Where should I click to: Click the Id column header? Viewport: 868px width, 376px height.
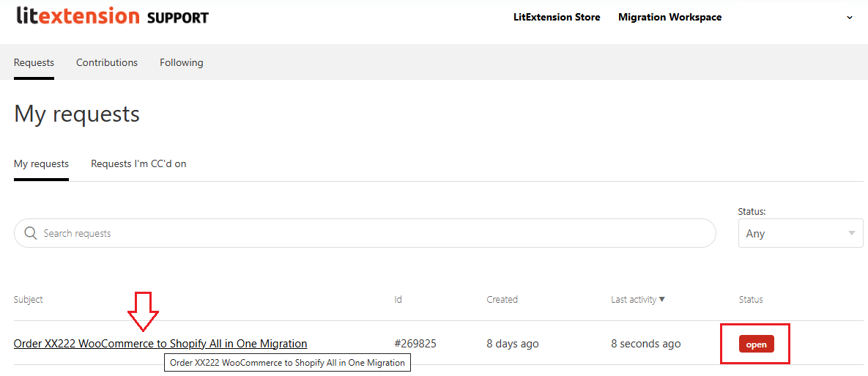[x=398, y=299]
